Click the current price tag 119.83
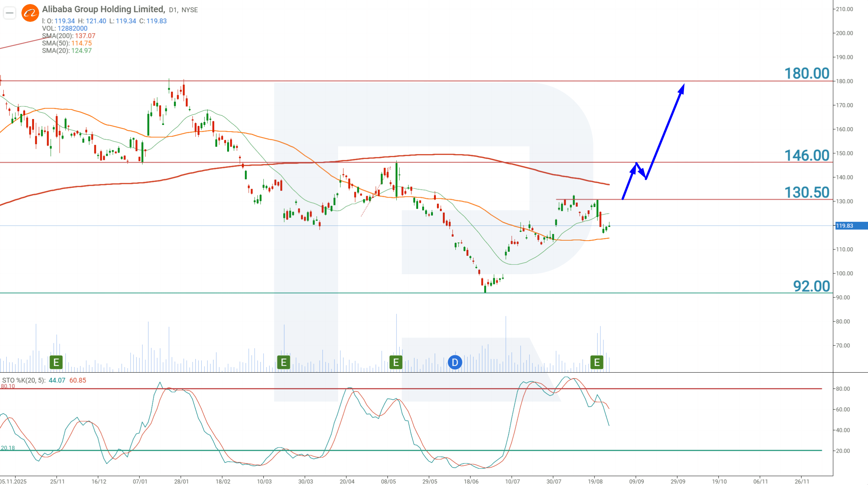868x485 pixels. pos(851,226)
